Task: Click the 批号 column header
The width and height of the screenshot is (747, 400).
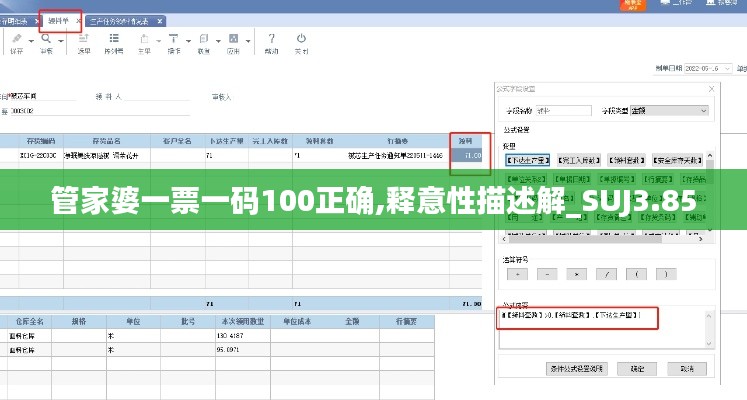Action: pos(188,321)
